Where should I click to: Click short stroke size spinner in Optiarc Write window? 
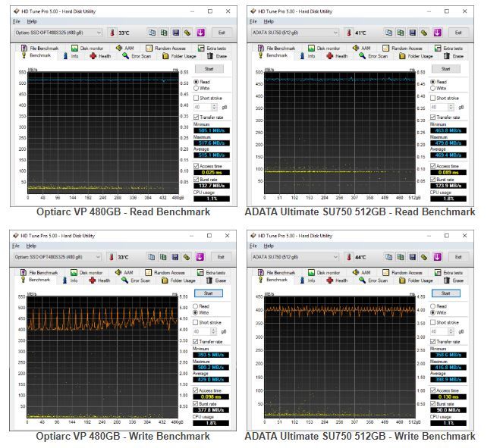pos(214,331)
